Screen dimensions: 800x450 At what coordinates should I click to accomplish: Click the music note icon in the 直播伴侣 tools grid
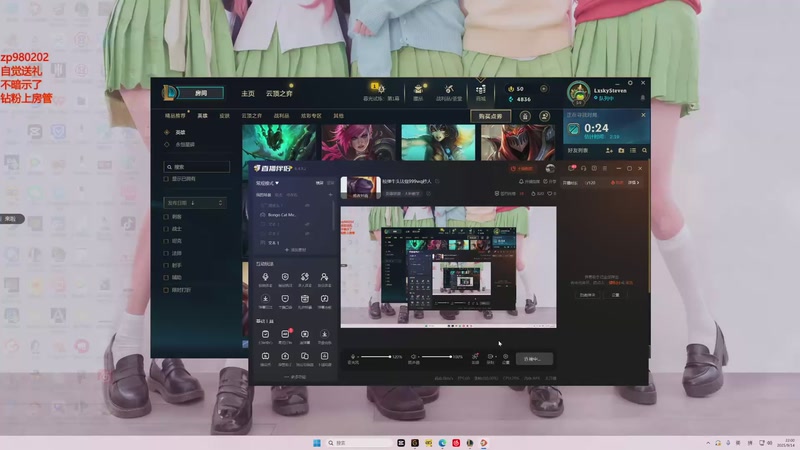click(324, 299)
